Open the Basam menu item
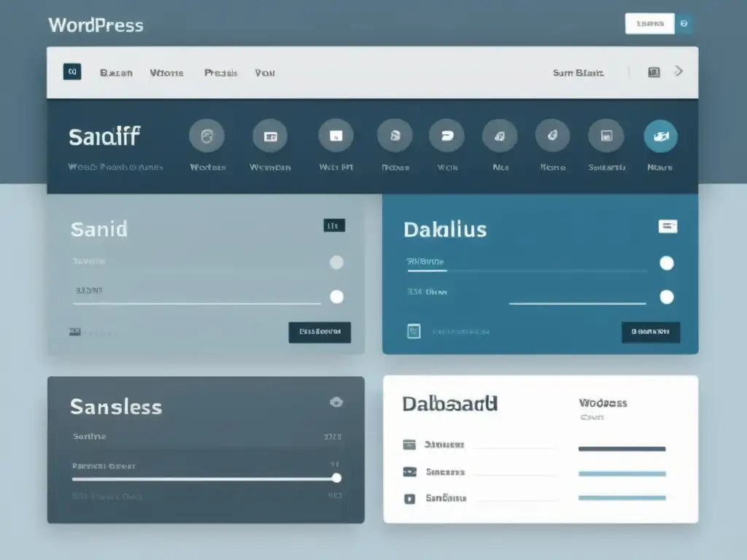Viewport: 747px width, 560px height. pyautogui.click(x=116, y=73)
